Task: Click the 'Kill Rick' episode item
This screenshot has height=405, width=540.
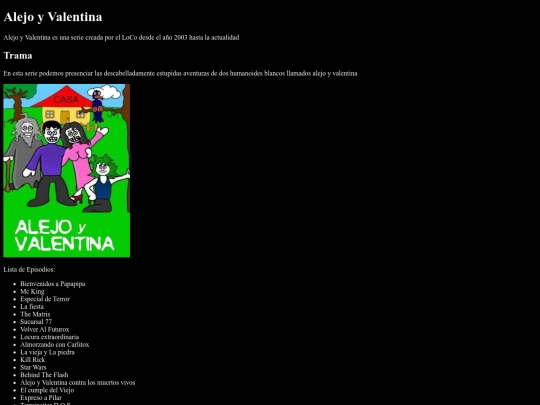Action: pyautogui.click(x=33, y=360)
